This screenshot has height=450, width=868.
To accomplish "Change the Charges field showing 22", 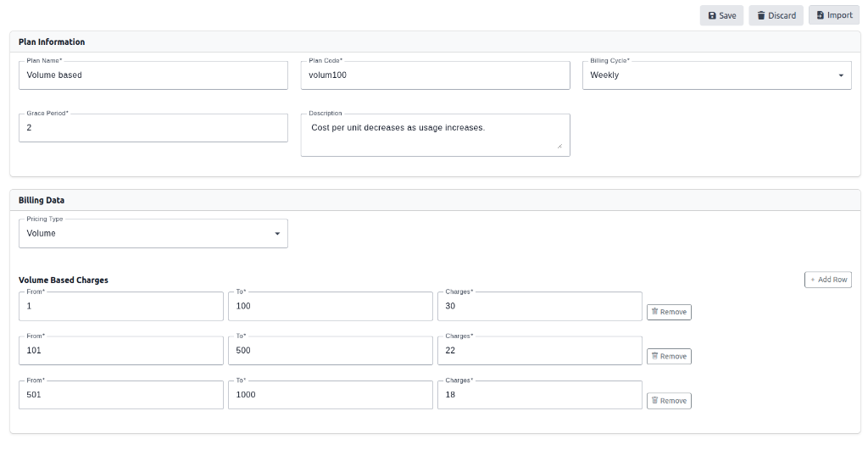I will tap(539, 351).
